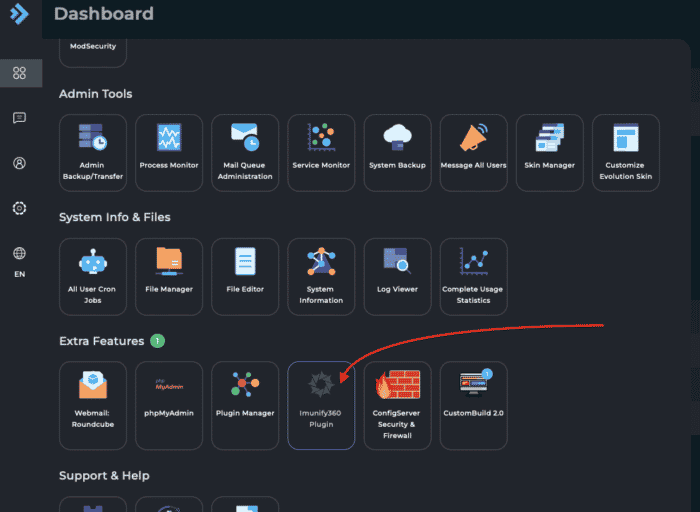The width and height of the screenshot is (700, 512).
Task: Open Mail Queue Administration
Action: [x=244, y=152]
